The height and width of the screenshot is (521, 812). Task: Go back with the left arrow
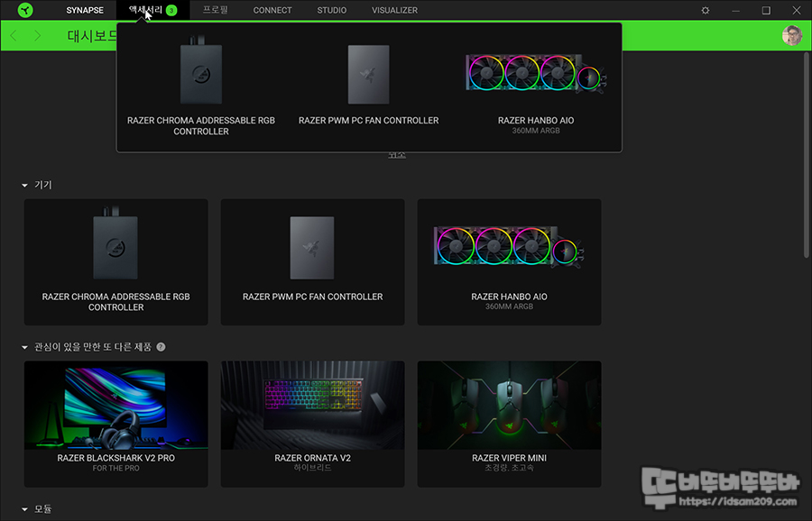click(14, 36)
